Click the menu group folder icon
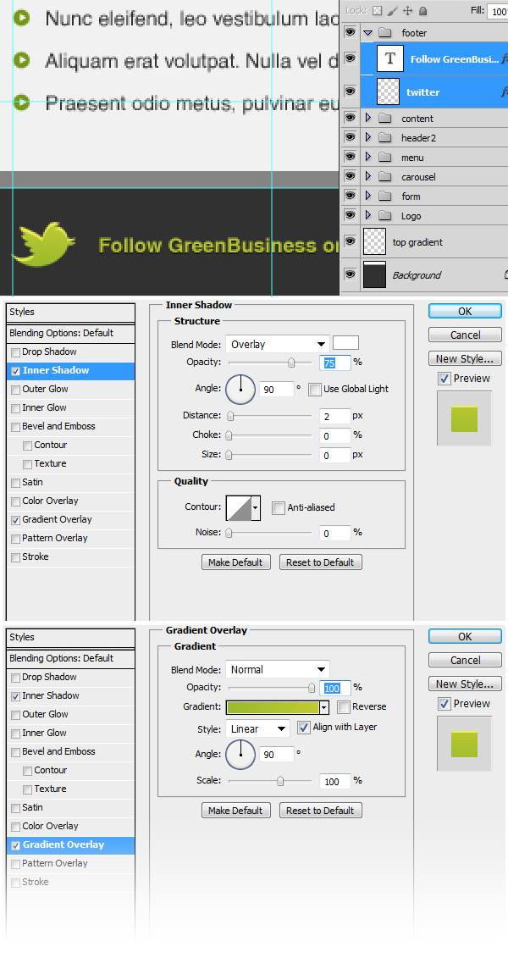The image size is (508, 980). [385, 157]
